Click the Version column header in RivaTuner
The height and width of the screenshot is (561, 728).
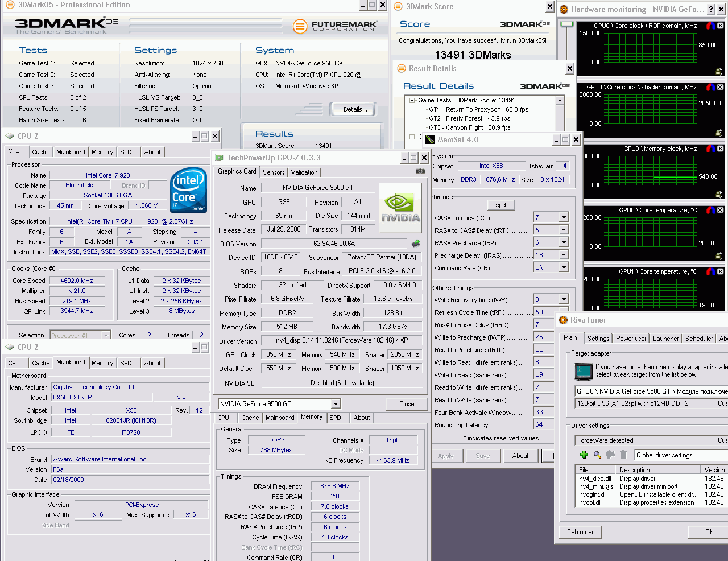pyautogui.click(x=714, y=470)
